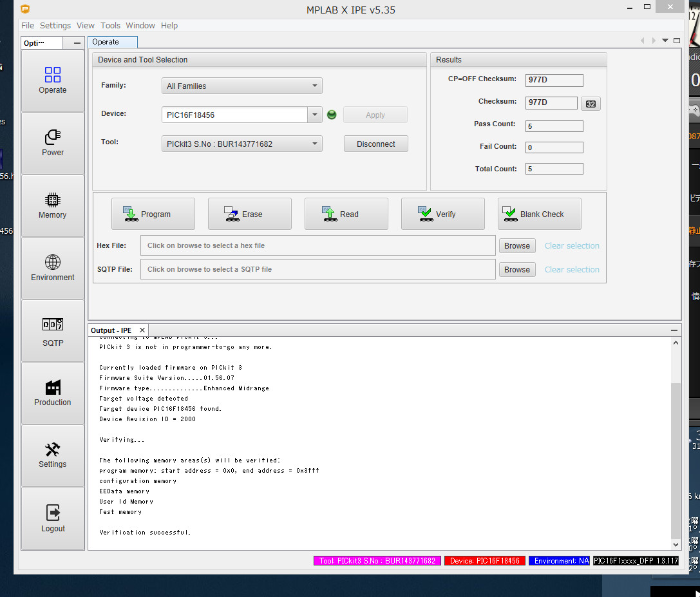The width and height of the screenshot is (700, 597).
Task: Close the Output - IPE tab
Action: coord(142,330)
